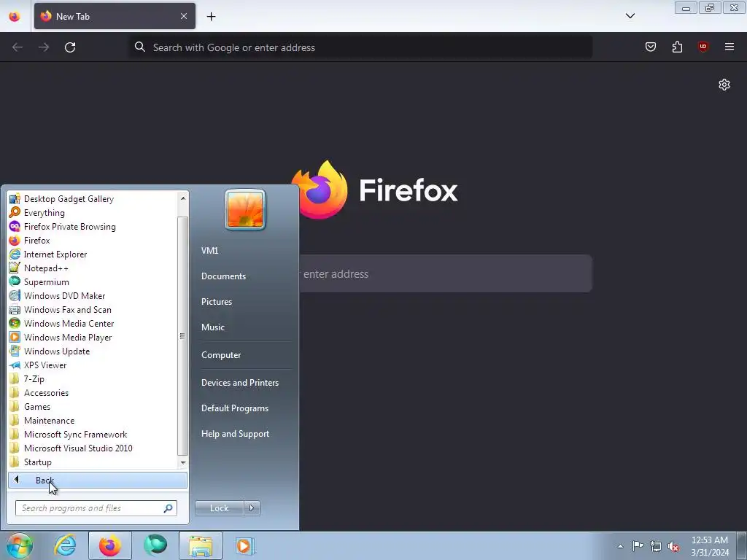Open the list all tabs dropdown
Screen dimensions: 747x560
tap(630, 16)
